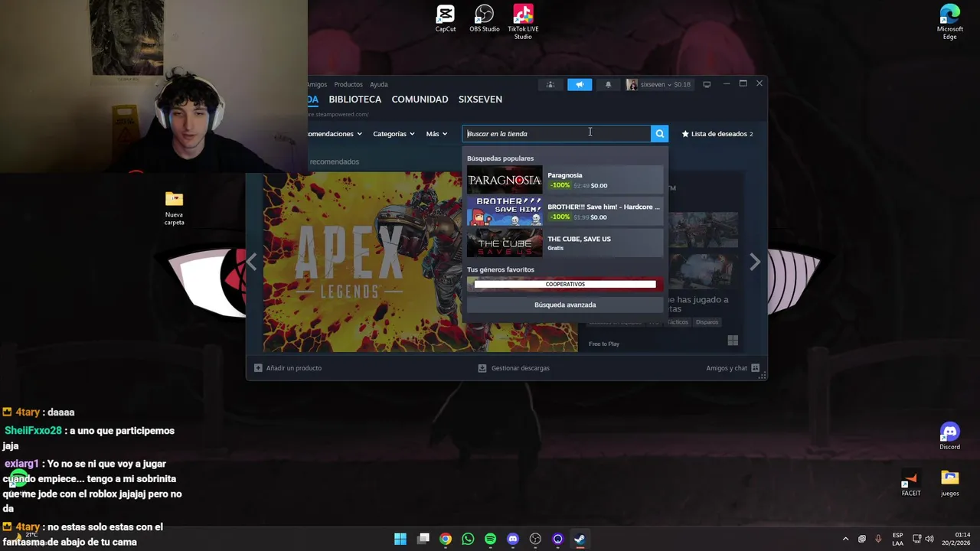The height and width of the screenshot is (551, 980).
Task: Show hidden system tray icons
Action: 845,539
